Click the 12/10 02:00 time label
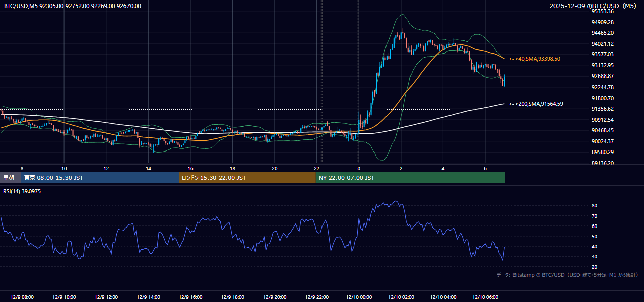Image resolution: width=644 pixels, height=302 pixels. 401,297
